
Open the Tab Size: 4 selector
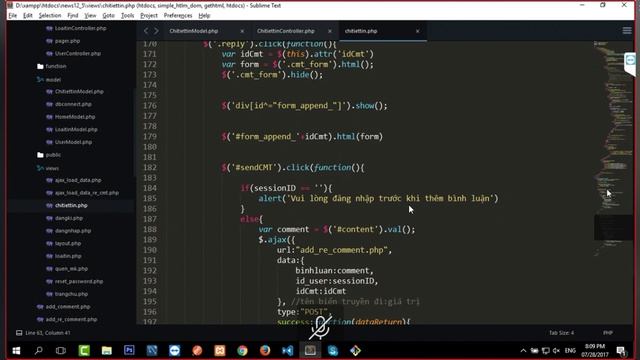pyautogui.click(x=561, y=333)
